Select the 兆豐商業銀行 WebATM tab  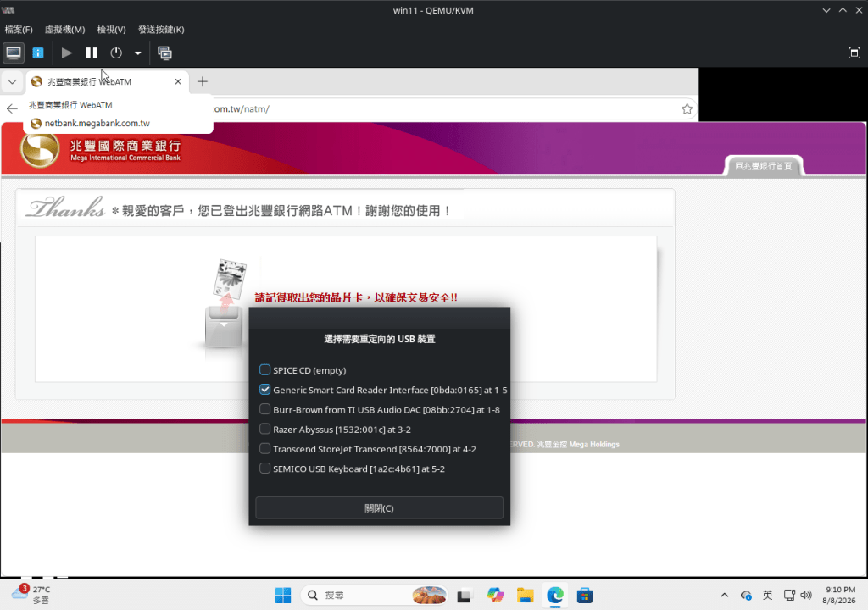click(x=107, y=82)
